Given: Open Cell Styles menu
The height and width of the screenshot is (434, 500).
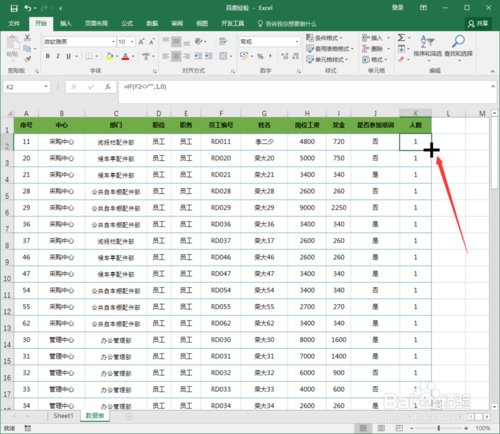Looking at the screenshot, I should point(327,59).
